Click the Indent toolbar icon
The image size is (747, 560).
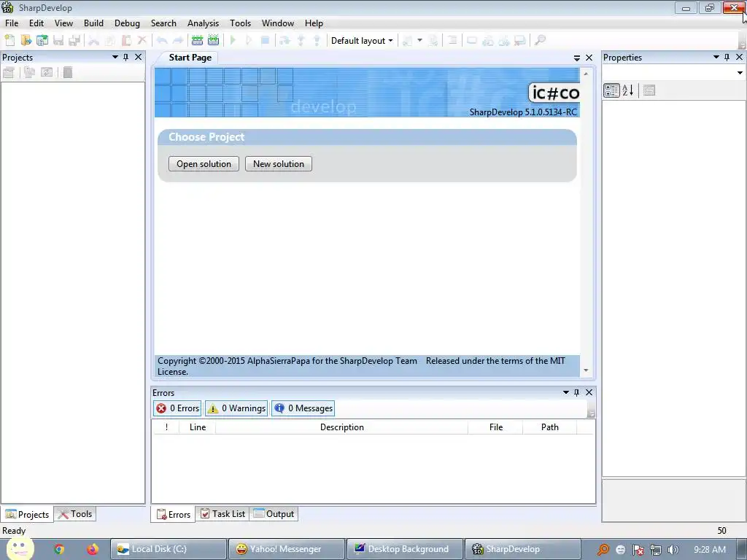click(452, 41)
